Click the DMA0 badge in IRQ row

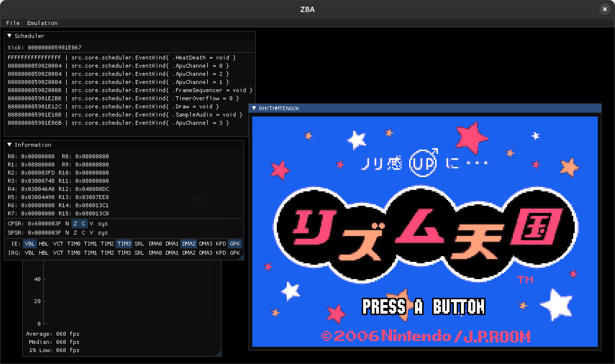(x=155, y=253)
